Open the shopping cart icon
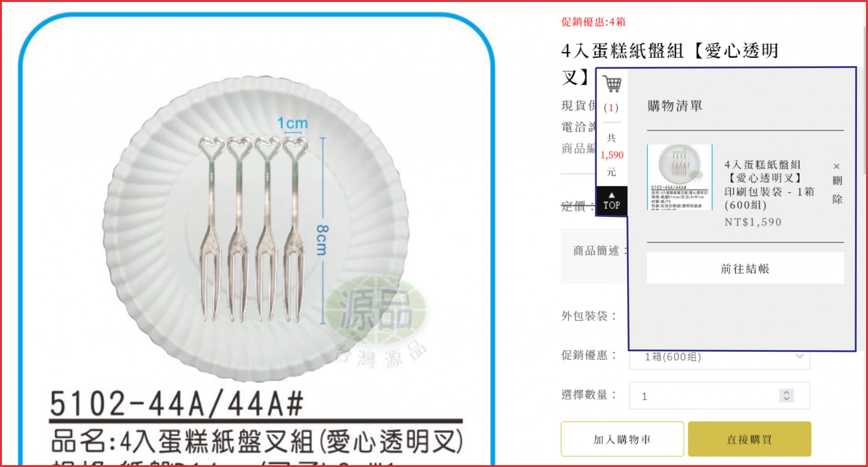This screenshot has width=868, height=467. (x=612, y=83)
